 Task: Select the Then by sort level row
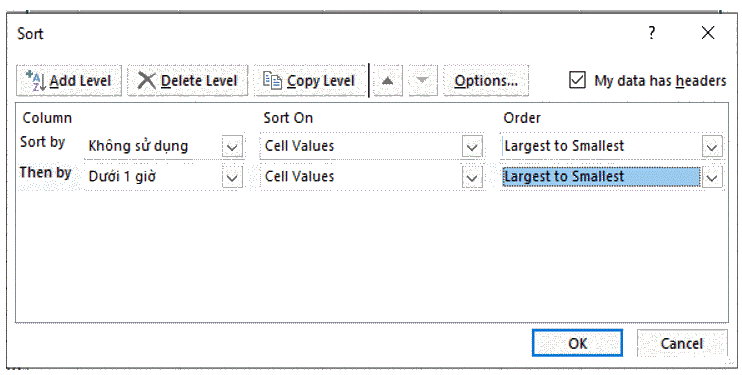[x=46, y=173]
